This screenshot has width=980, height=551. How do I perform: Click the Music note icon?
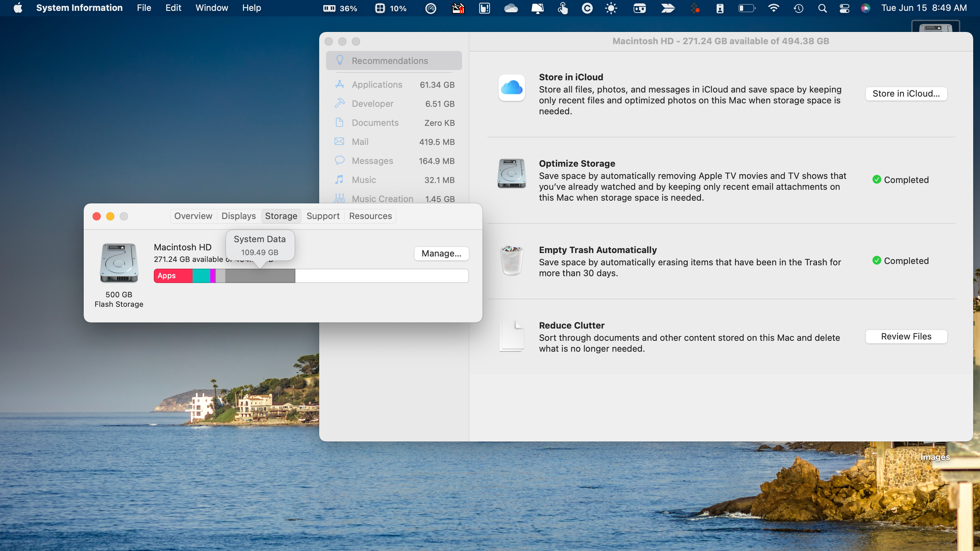point(339,180)
